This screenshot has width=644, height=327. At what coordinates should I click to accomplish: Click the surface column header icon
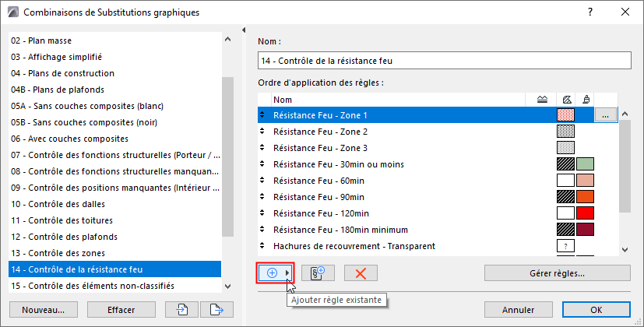(585, 100)
